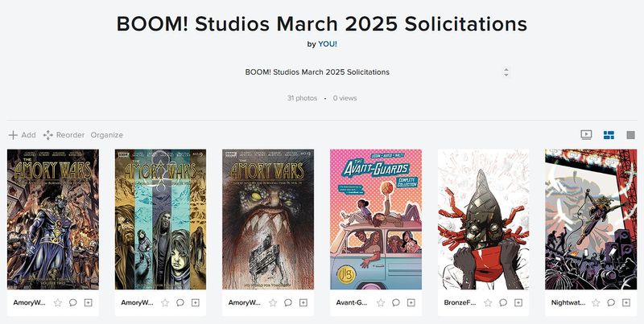
Task: Open the Organize menu
Action: [x=107, y=135]
